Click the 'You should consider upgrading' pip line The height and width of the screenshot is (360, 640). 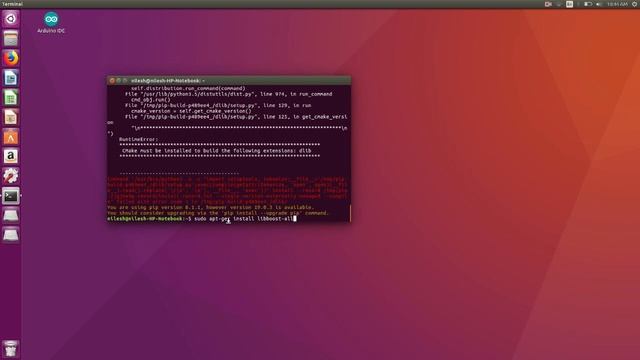coord(218,213)
